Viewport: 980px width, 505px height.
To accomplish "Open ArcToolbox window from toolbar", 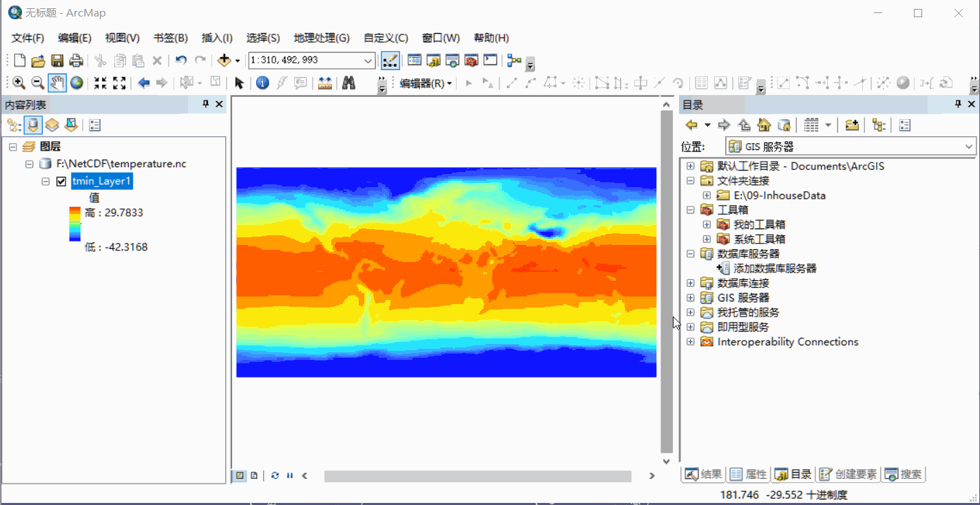I will click(471, 61).
